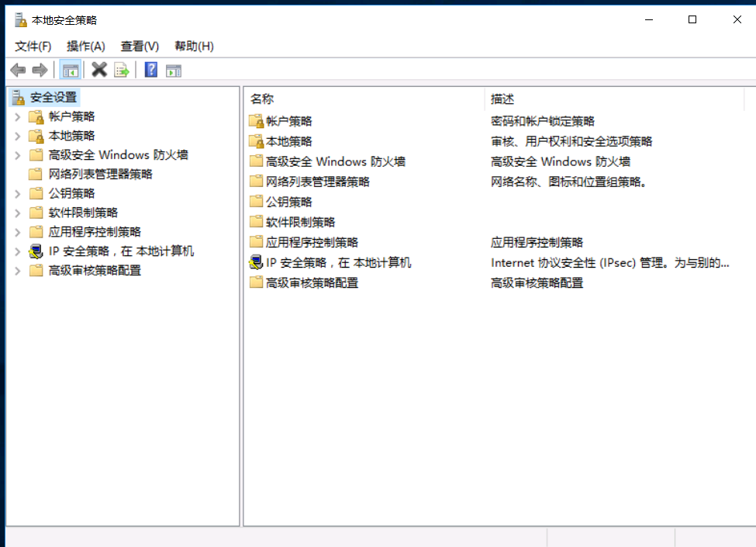Click description starting Internet 协议安全性 (IPsec)

610,263
